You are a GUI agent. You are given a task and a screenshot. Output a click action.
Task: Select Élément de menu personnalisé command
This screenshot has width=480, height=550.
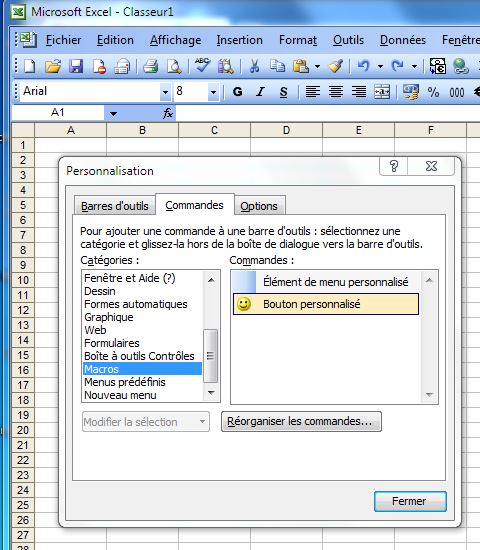coord(326,282)
